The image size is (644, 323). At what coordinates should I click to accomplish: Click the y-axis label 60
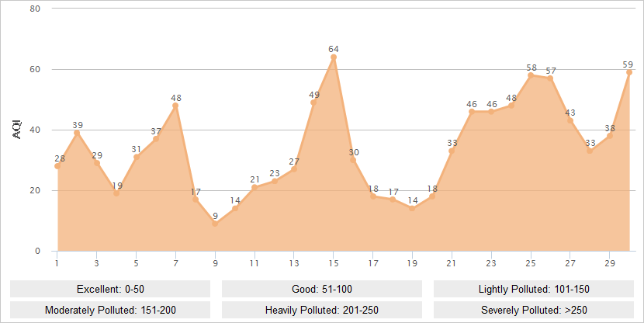35,69
